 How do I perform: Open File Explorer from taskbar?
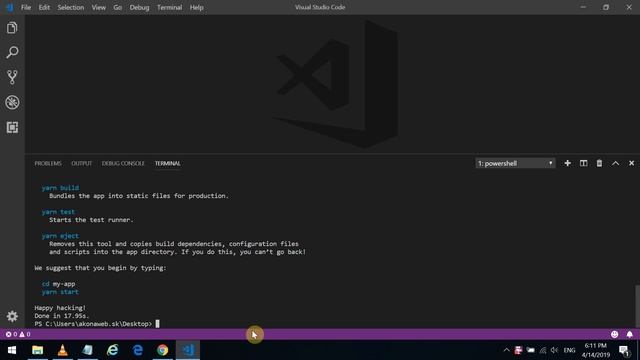pos(38,350)
